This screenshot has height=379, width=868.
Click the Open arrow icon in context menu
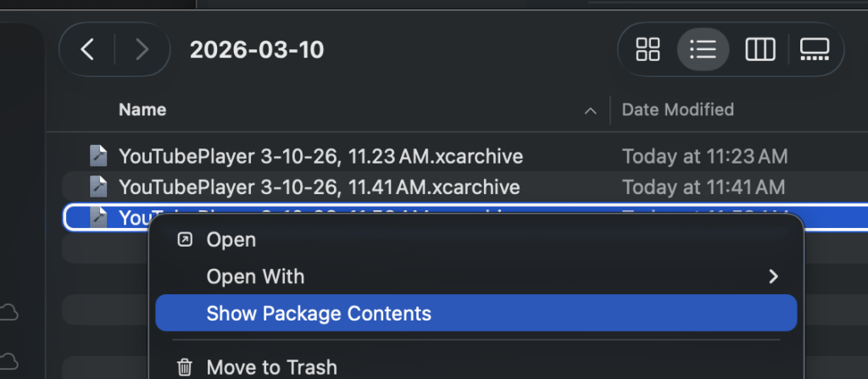[x=184, y=240]
